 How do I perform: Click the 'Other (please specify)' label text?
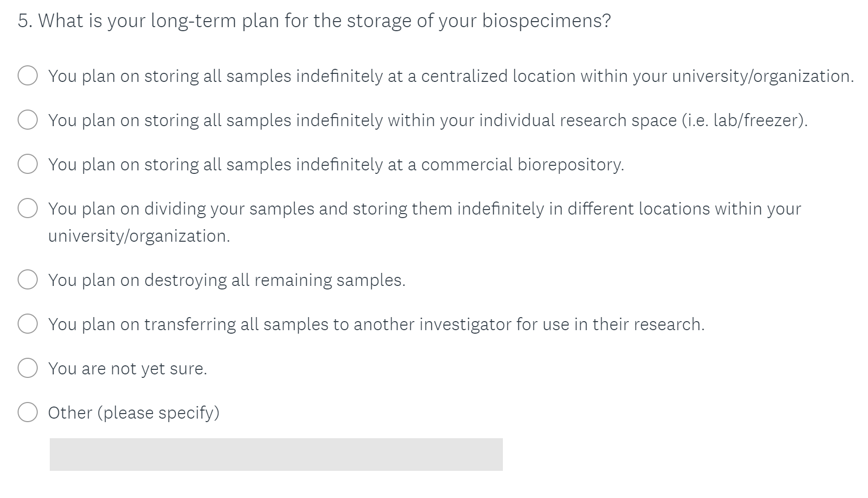click(134, 413)
